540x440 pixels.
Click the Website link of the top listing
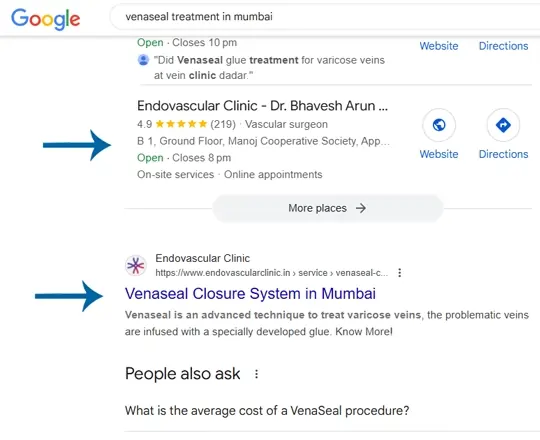pos(439,46)
